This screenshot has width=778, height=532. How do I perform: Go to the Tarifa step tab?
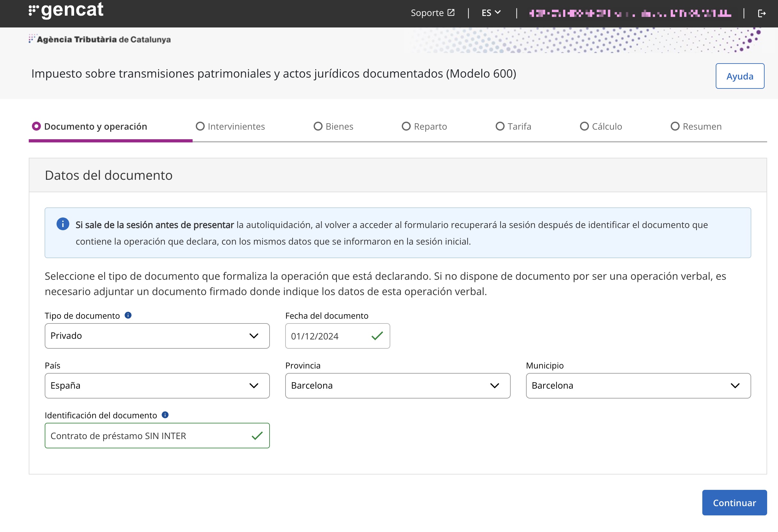point(513,126)
